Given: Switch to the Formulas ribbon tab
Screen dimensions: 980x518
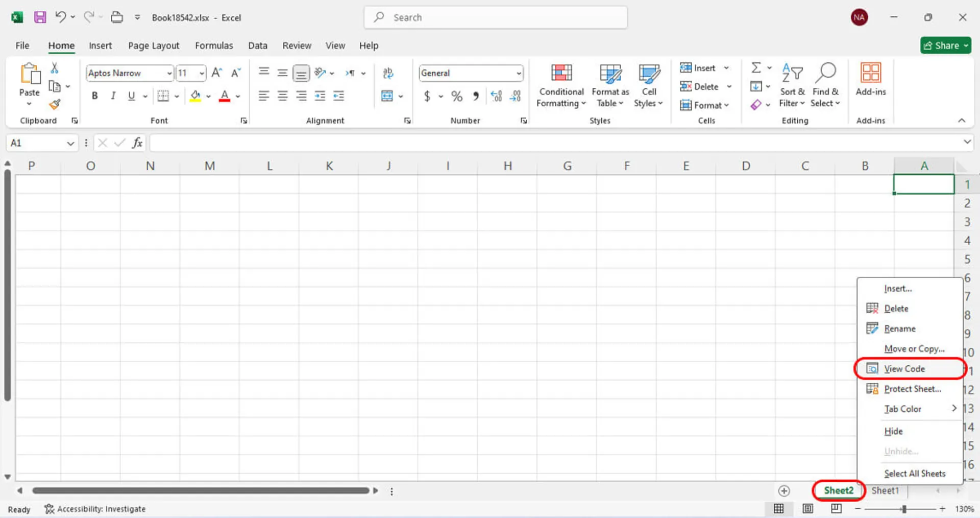Looking at the screenshot, I should pos(214,45).
